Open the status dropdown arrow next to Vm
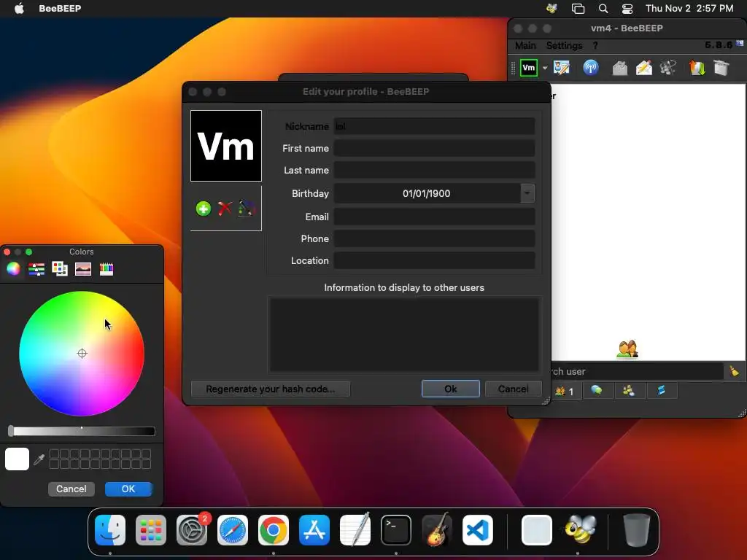 pos(544,68)
